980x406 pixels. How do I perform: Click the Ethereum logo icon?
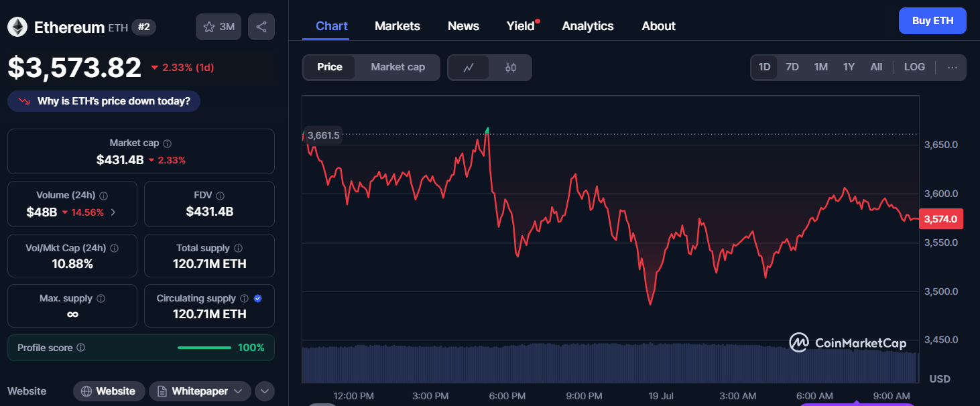pos(17,27)
